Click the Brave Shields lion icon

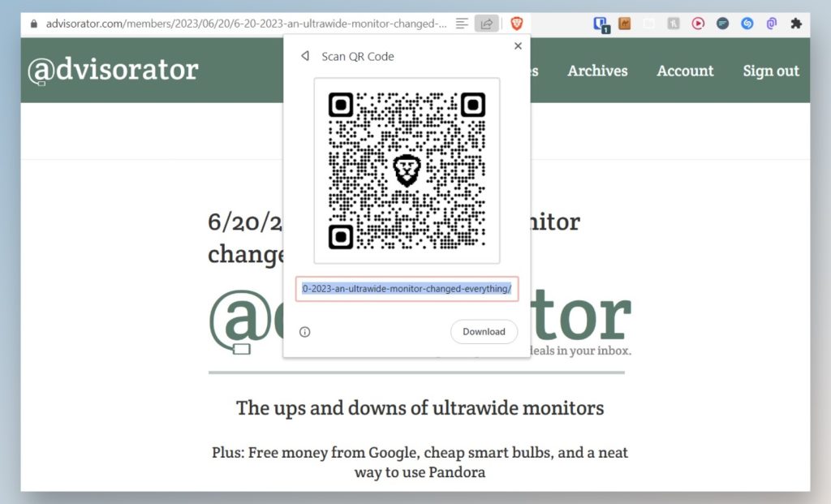(517, 24)
